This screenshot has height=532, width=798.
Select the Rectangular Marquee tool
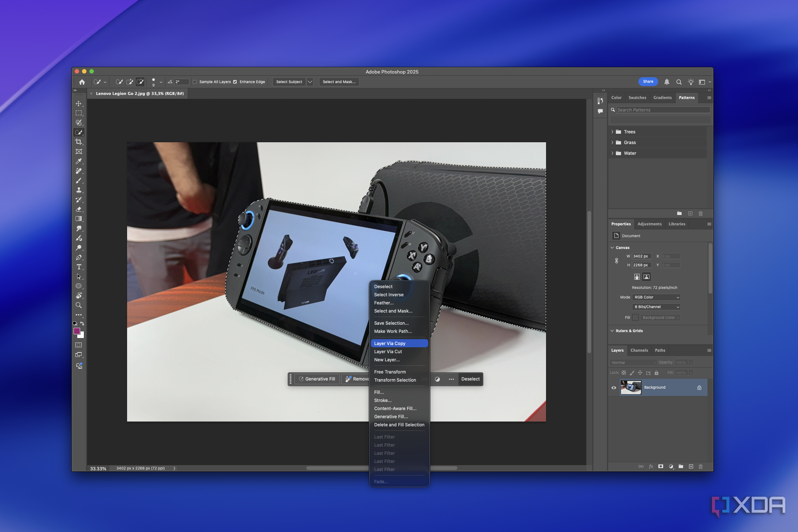click(x=79, y=113)
